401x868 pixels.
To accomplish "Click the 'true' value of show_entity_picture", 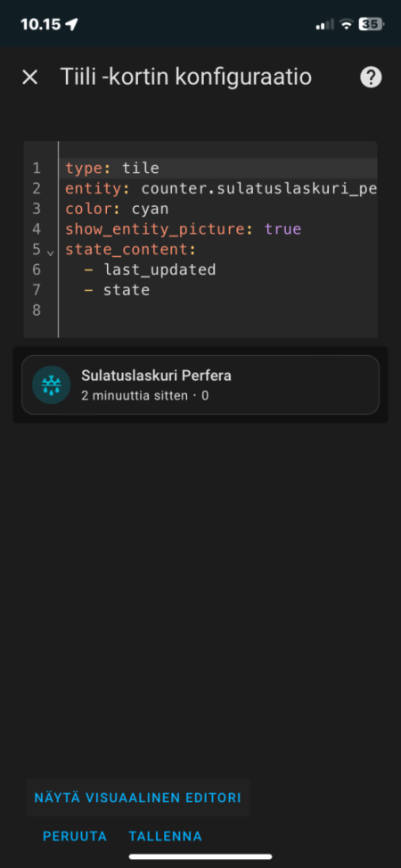I will coord(282,228).
